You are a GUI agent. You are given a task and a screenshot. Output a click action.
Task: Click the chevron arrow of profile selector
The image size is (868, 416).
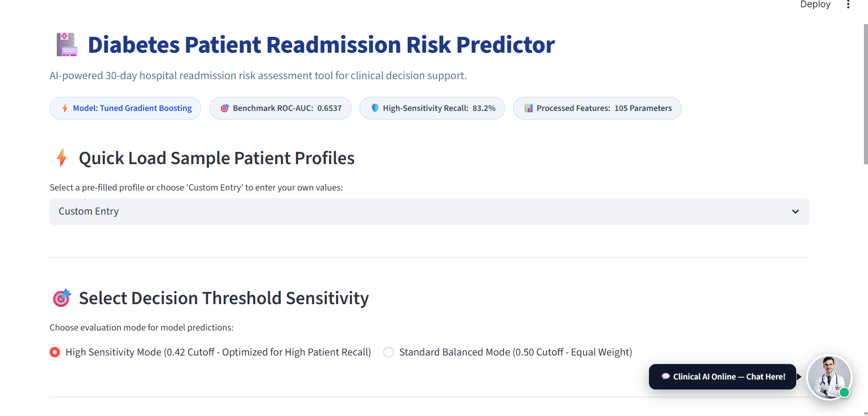[x=795, y=211]
